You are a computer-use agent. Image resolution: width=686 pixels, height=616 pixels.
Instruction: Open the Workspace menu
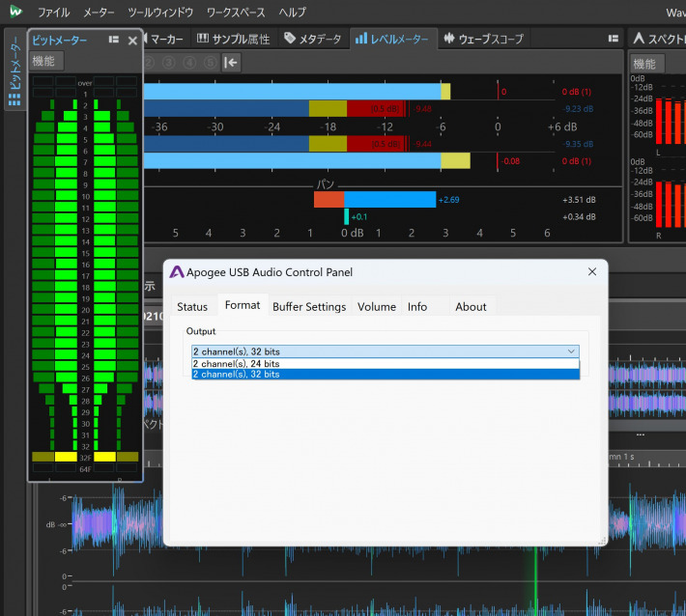(236, 13)
